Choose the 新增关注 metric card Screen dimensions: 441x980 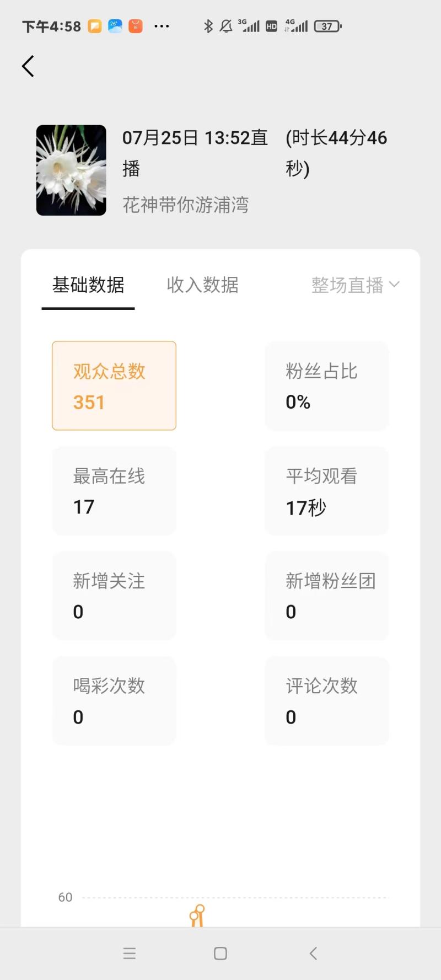click(x=114, y=596)
